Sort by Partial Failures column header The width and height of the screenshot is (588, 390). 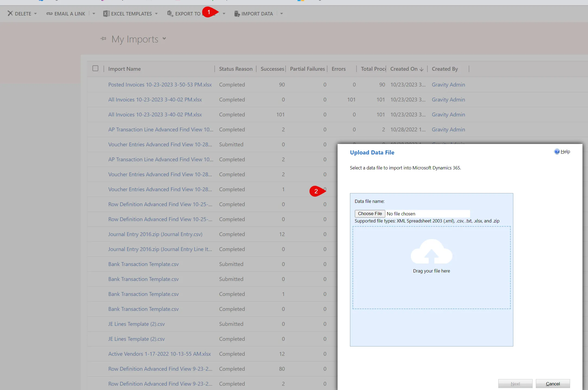[307, 69]
